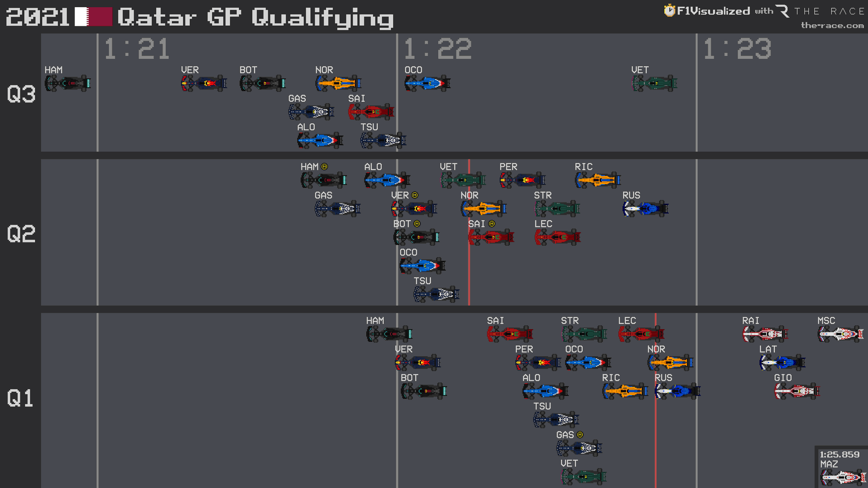The width and height of the screenshot is (868, 488).
Task: Click the 1:22 time marker label
Action: pos(437,49)
